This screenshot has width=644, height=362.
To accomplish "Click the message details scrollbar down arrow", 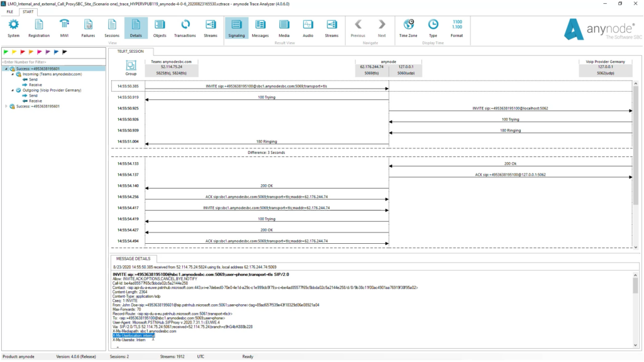I will [x=635, y=346].
